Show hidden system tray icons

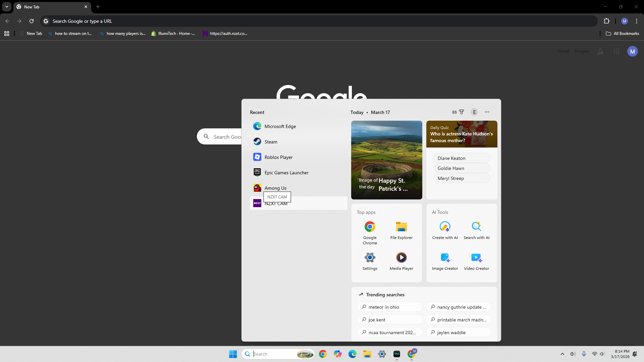(562, 354)
